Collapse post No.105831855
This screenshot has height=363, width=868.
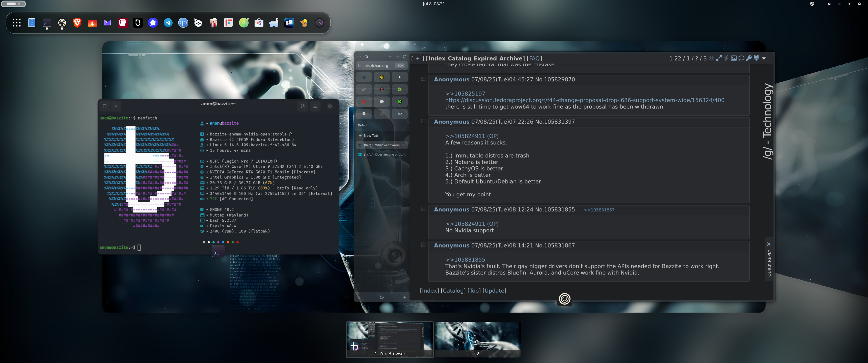coord(423,209)
